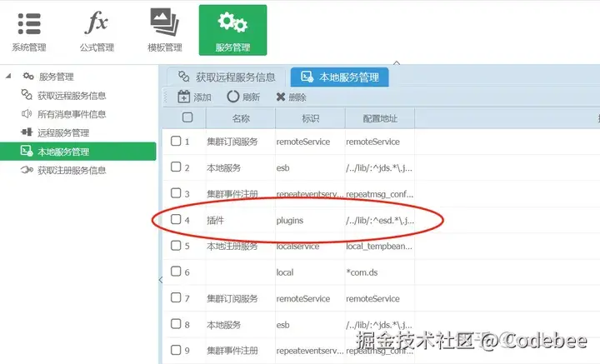Screen dimensions: 600x364
Task: Click the *com.ds address cell
Action: coord(380,272)
